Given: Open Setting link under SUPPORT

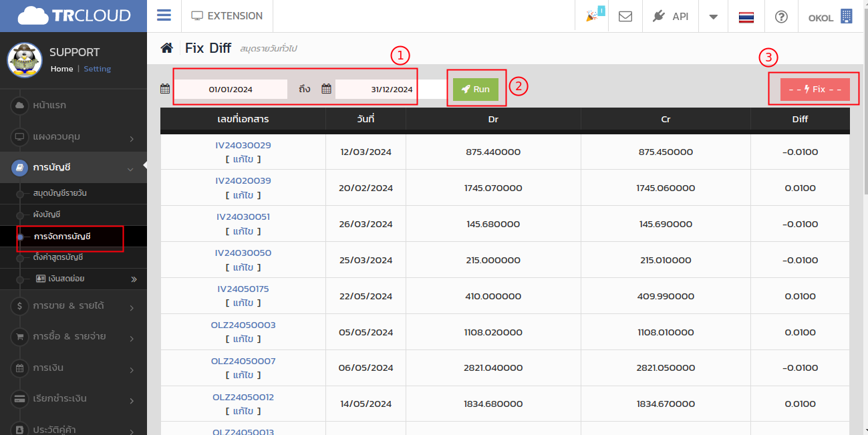Looking at the screenshot, I should click(x=98, y=69).
